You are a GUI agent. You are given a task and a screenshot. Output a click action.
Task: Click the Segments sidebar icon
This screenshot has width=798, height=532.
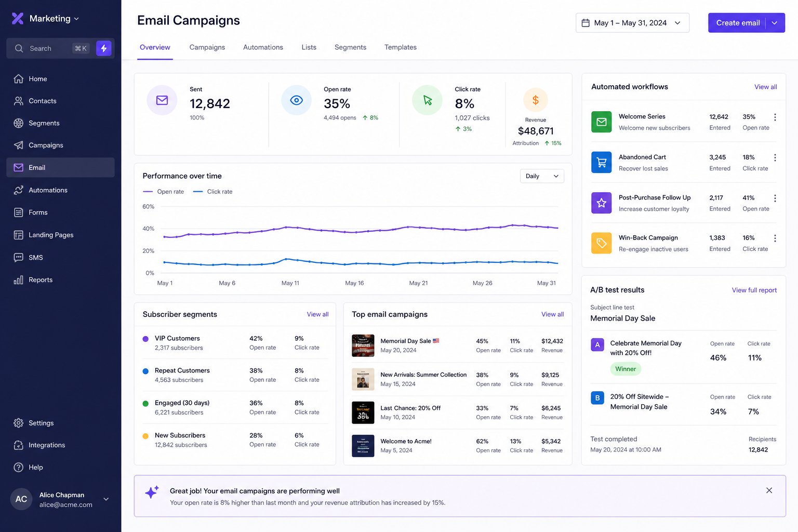18,123
